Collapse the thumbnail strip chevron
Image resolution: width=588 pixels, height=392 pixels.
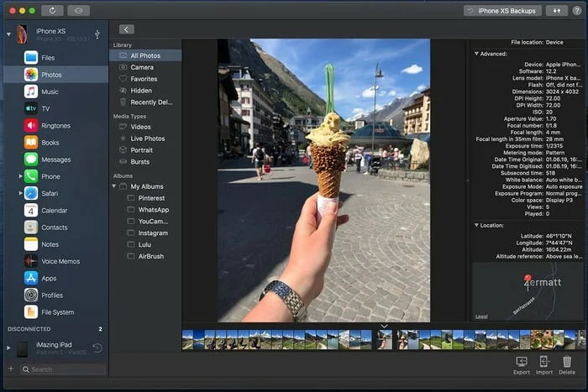385,326
